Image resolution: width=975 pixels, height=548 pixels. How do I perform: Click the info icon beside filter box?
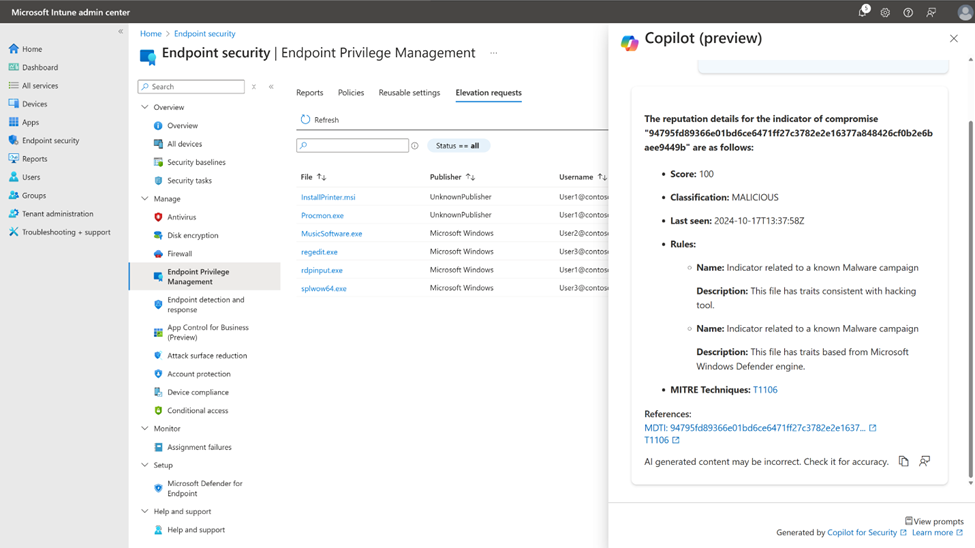pyautogui.click(x=415, y=146)
